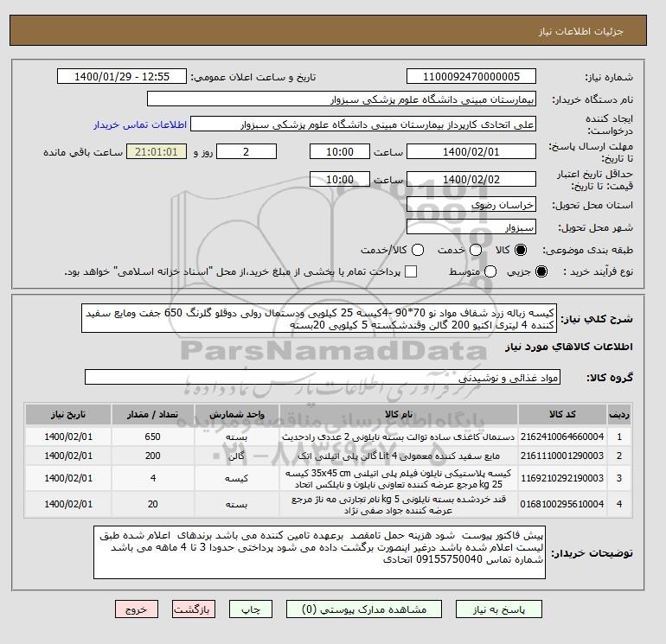This screenshot has width=666, height=644.
Task: Click the response deadline hour field 10:00
Action: (x=340, y=151)
